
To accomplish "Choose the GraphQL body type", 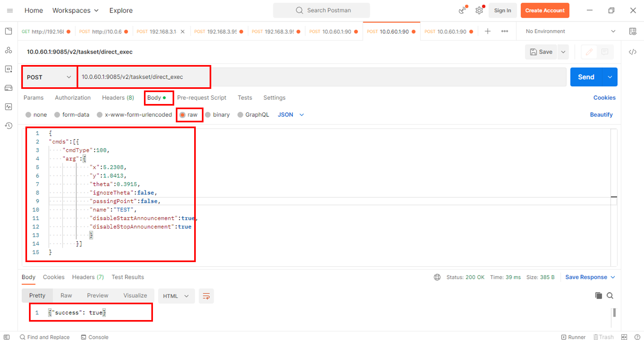I will [x=240, y=115].
